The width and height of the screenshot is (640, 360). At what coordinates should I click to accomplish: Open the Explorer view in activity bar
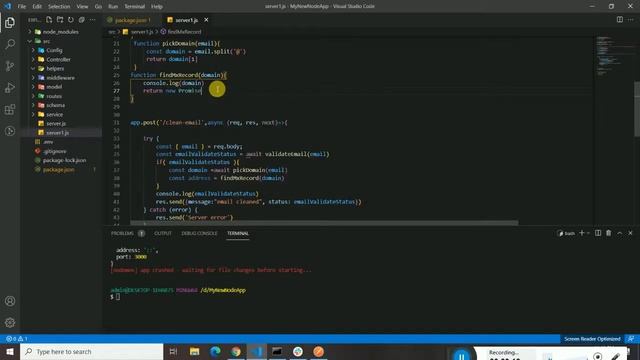10,22
